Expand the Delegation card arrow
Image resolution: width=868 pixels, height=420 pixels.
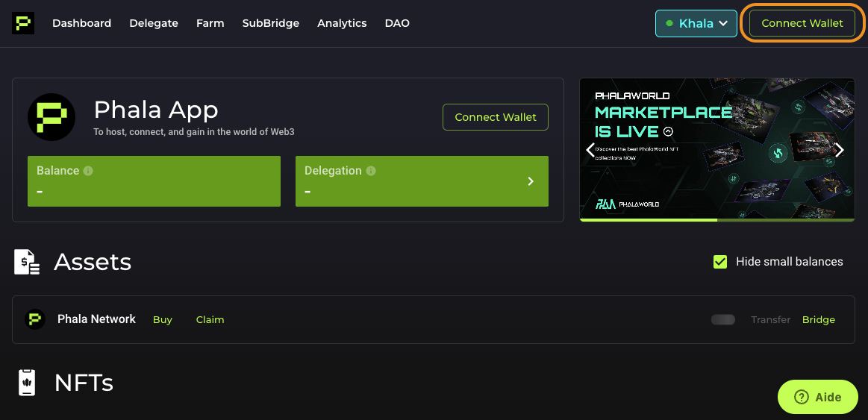click(x=531, y=181)
